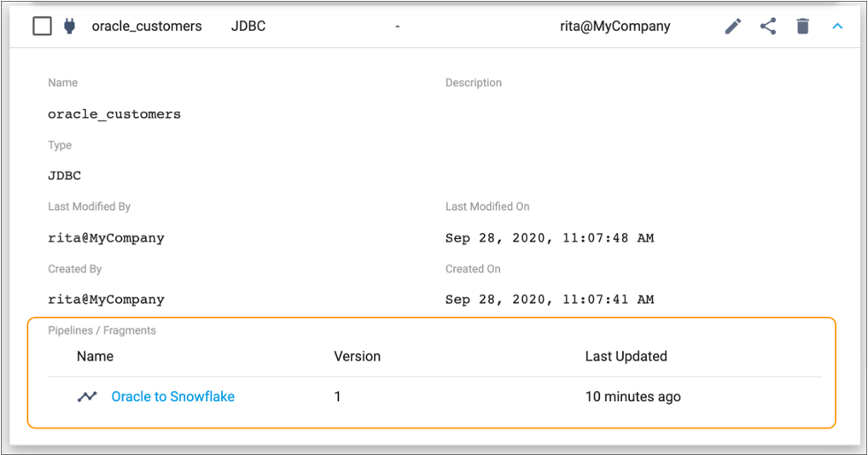Collapse oracle_customers details with the chevron
This screenshot has height=455, width=868.
[x=837, y=26]
